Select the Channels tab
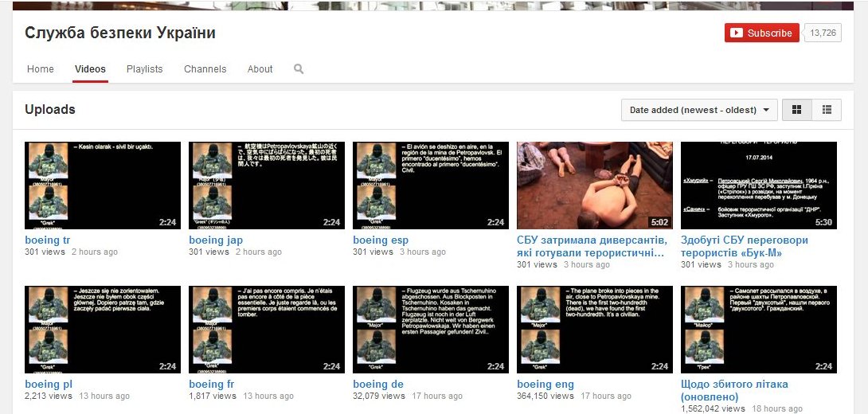 click(x=205, y=69)
